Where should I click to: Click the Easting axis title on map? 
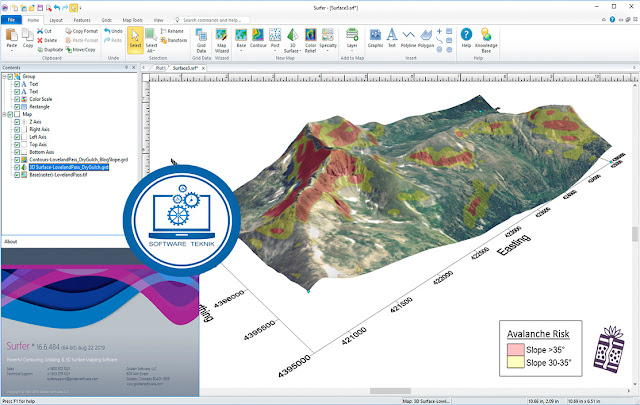pyautogui.click(x=514, y=244)
